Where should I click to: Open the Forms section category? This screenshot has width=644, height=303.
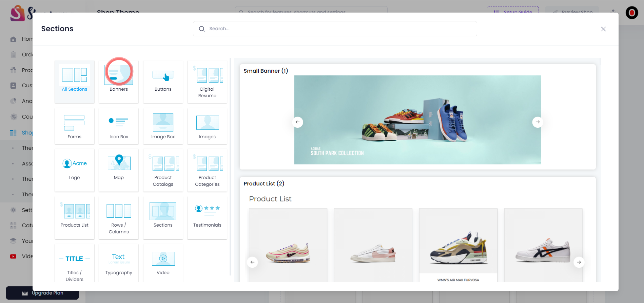[75, 126]
